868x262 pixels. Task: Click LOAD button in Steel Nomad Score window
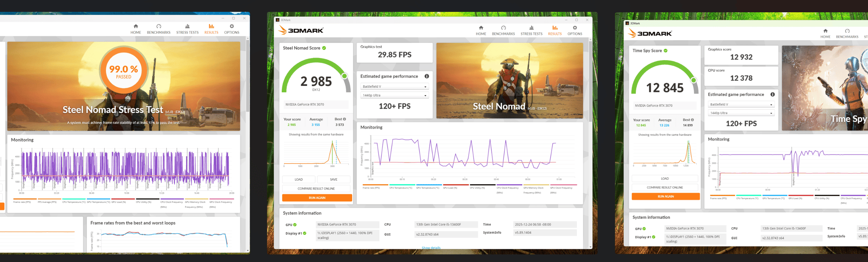(299, 179)
